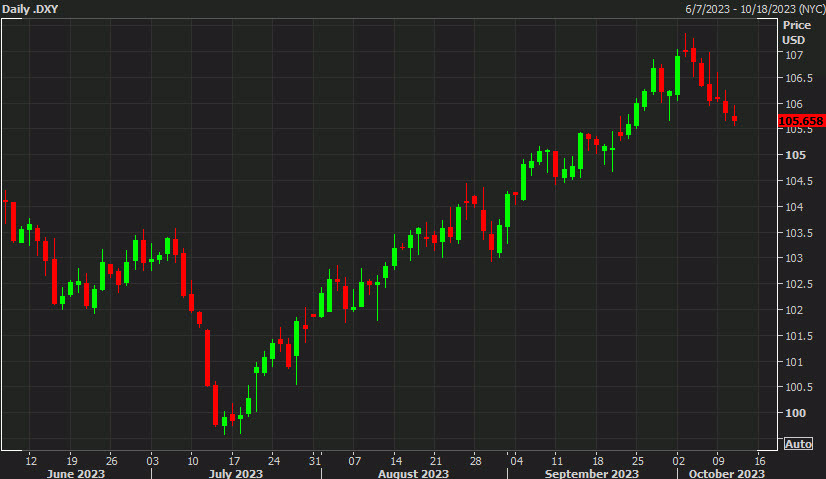Viewport: 826px width, 479px height.
Task: Select the red 105.658 last price tag
Action: (x=801, y=121)
